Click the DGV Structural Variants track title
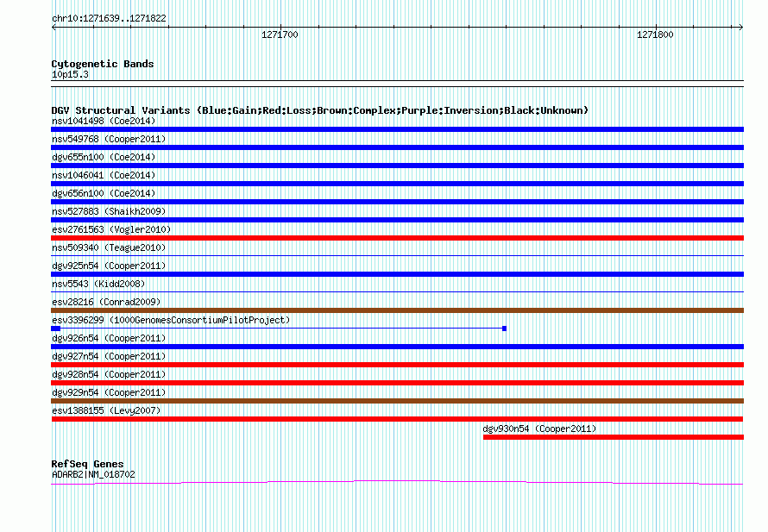 coord(320,110)
